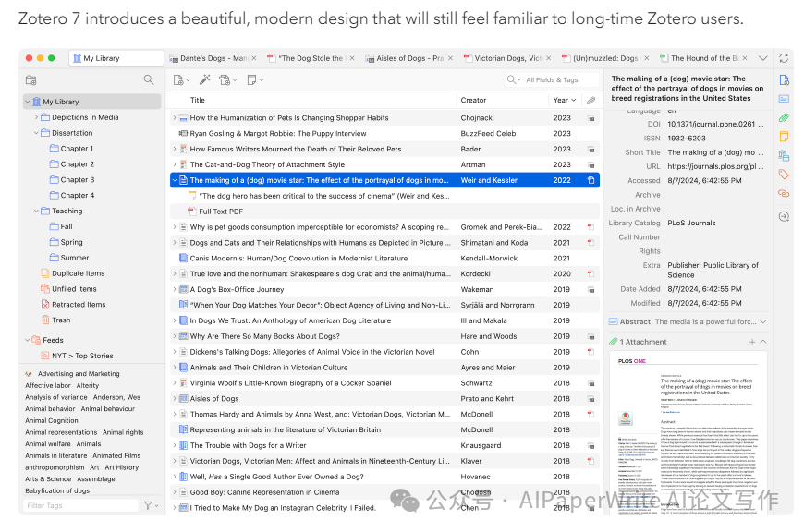Jump to Related section via side icon
The image size is (804, 532).
point(784,193)
